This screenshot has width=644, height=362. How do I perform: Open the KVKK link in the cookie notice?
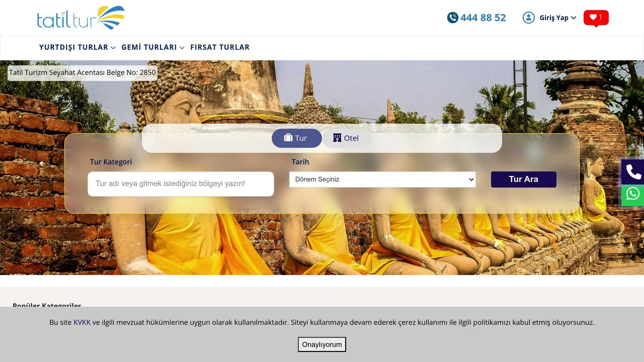pos(82,322)
